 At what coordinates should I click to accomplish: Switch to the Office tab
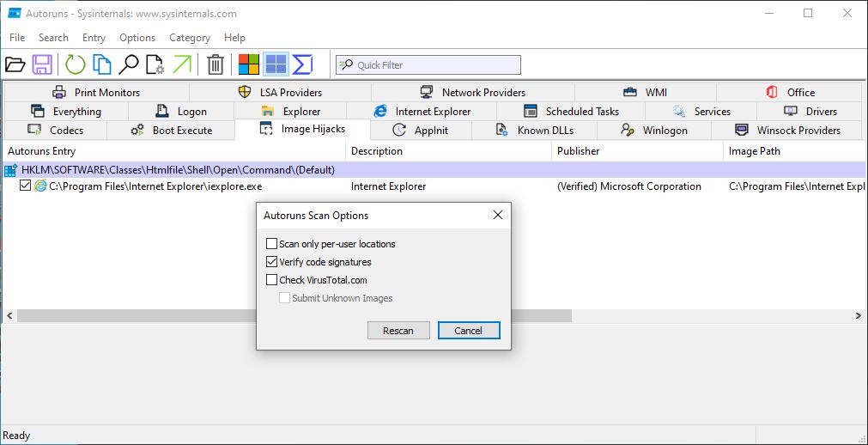[790, 93]
